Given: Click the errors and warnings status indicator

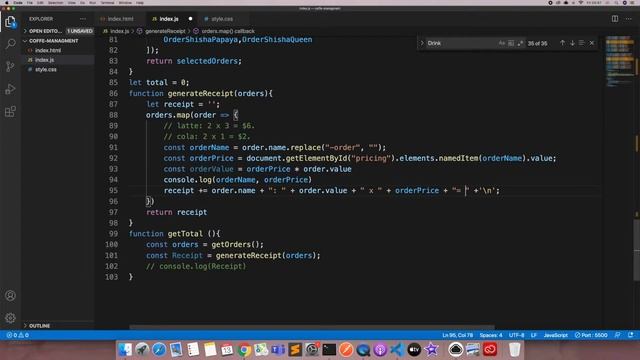Looking at the screenshot, I should tap(18, 335).
